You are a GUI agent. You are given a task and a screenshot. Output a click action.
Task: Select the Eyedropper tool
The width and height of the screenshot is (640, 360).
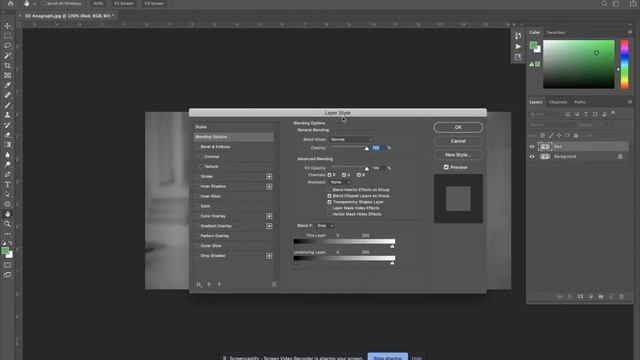click(7, 85)
